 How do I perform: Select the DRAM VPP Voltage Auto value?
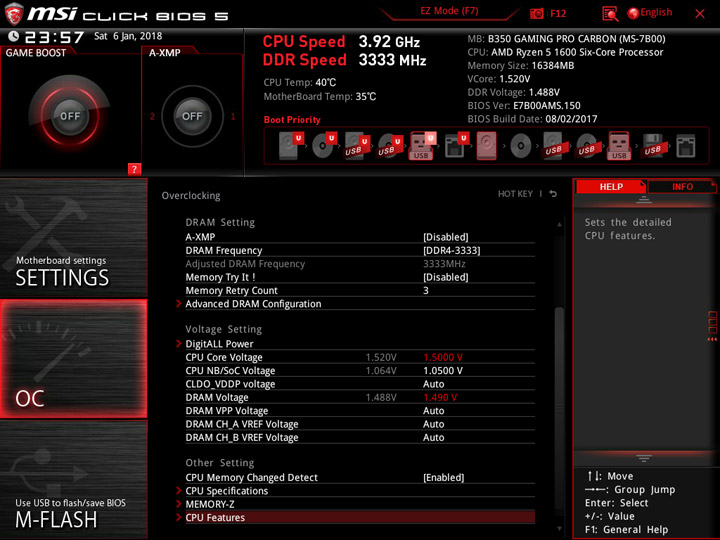click(433, 411)
